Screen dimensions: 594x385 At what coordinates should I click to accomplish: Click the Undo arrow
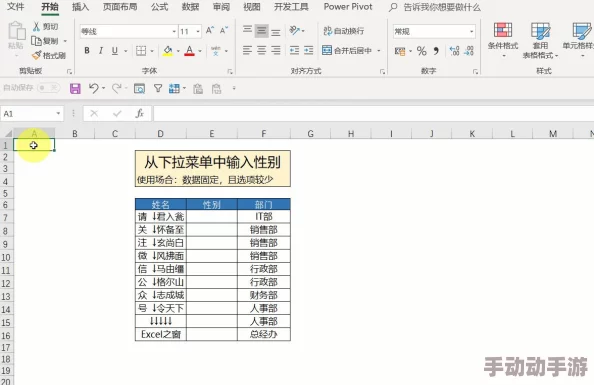93,88
